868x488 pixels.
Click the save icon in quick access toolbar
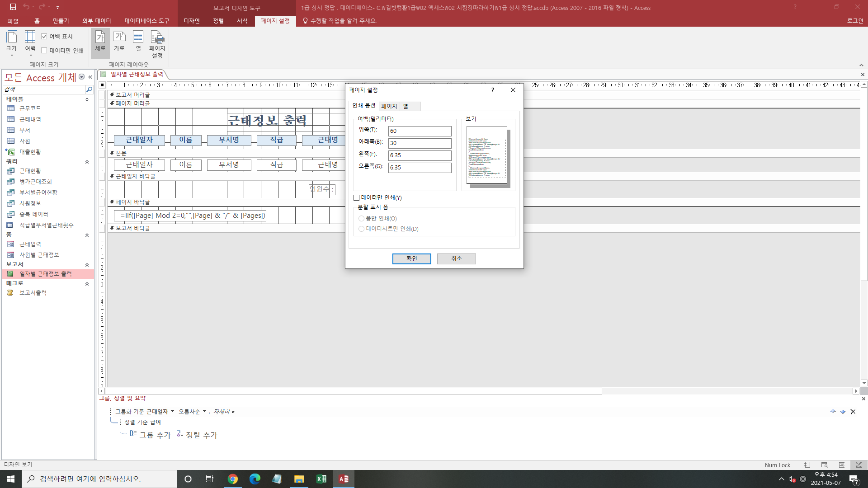pyautogui.click(x=13, y=7)
